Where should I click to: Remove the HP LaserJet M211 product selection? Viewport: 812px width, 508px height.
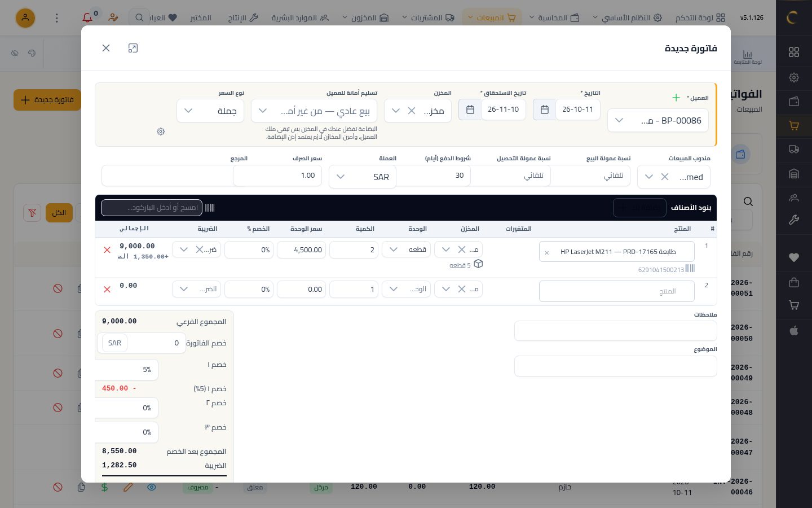[x=546, y=252]
